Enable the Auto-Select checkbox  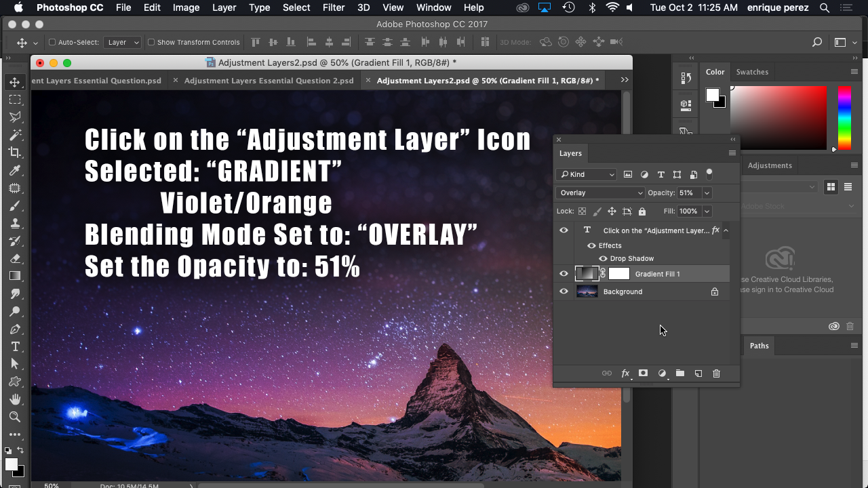(x=52, y=42)
